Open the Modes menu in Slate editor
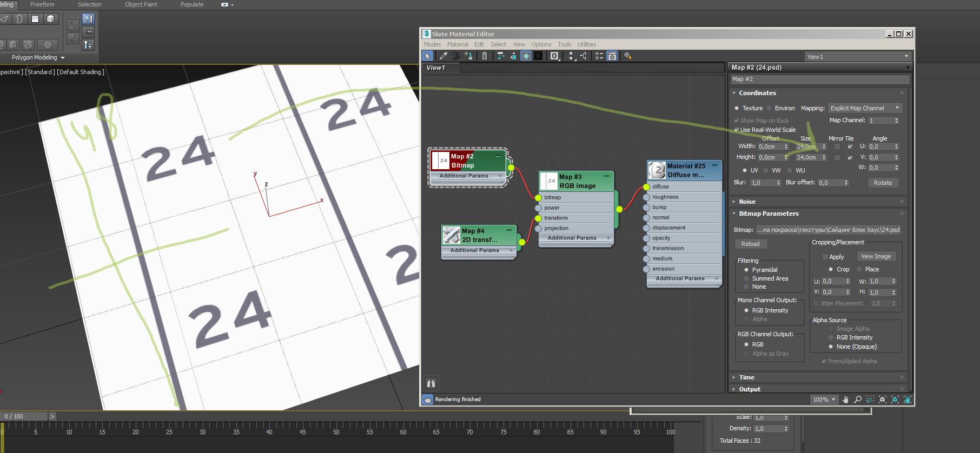 432,44
